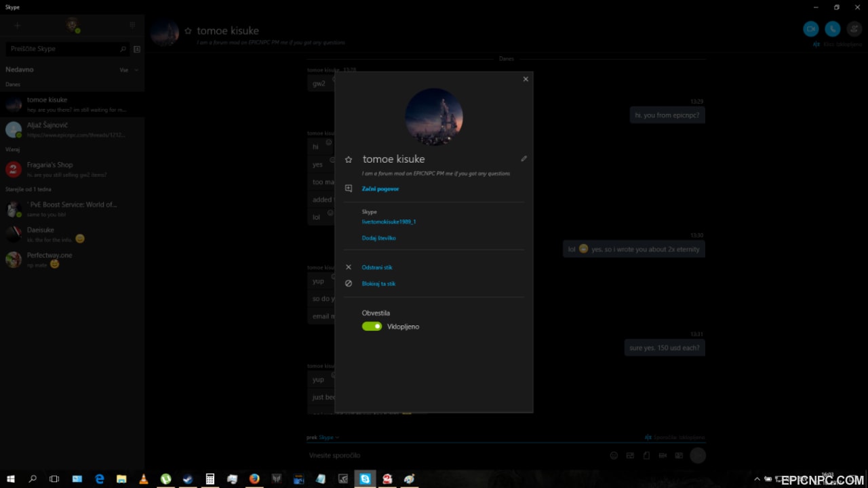Open the emoticon picker in message bar
Image resolution: width=868 pixels, height=488 pixels.
coord(614,455)
